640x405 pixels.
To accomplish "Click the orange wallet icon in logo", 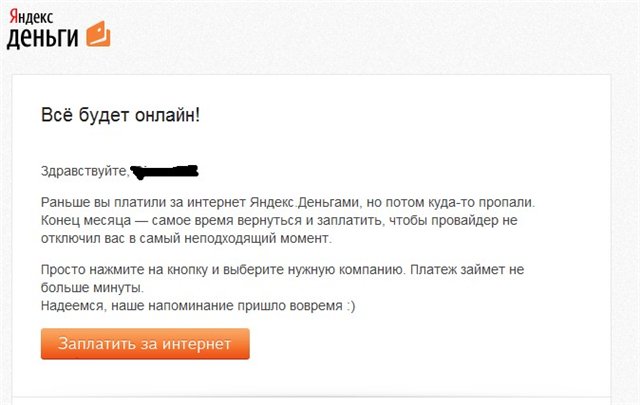I will (98, 36).
